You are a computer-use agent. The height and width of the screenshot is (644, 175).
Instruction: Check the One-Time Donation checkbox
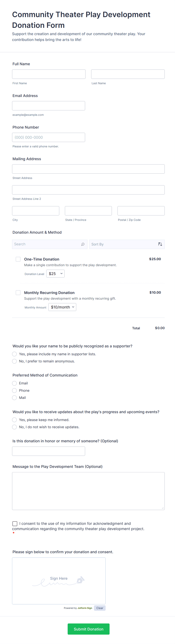point(18,259)
